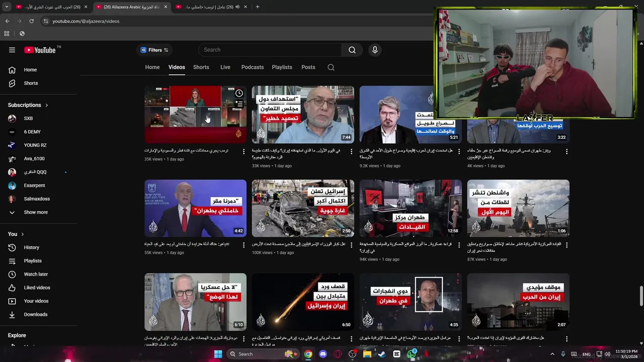This screenshot has width=644, height=362.
Task: Open the three-dot menu for the 9.2K views video
Action: click(x=459, y=151)
